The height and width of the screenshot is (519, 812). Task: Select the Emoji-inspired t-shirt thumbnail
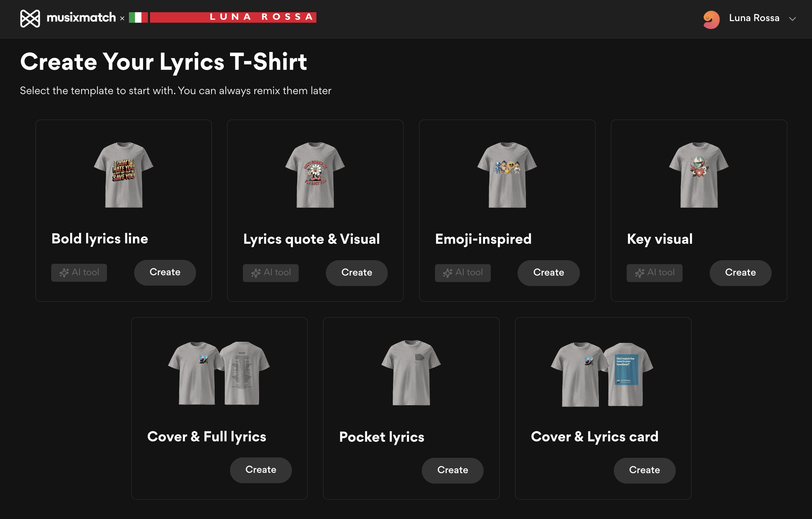(507, 175)
